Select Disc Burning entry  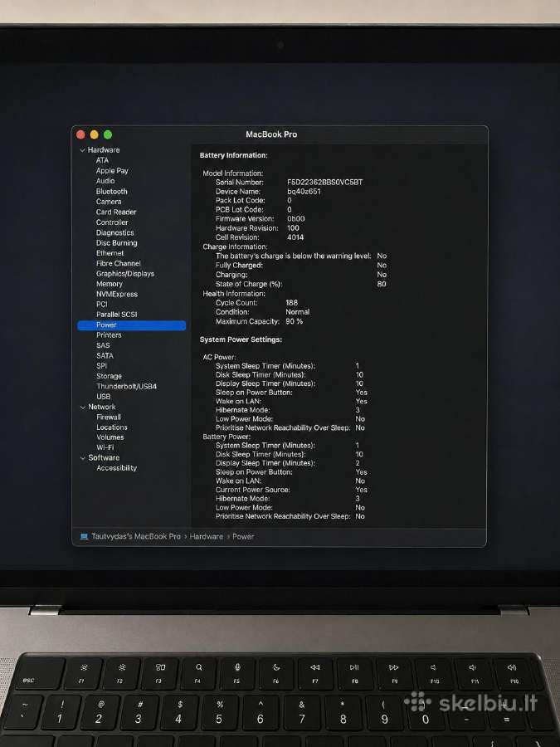[x=117, y=242]
